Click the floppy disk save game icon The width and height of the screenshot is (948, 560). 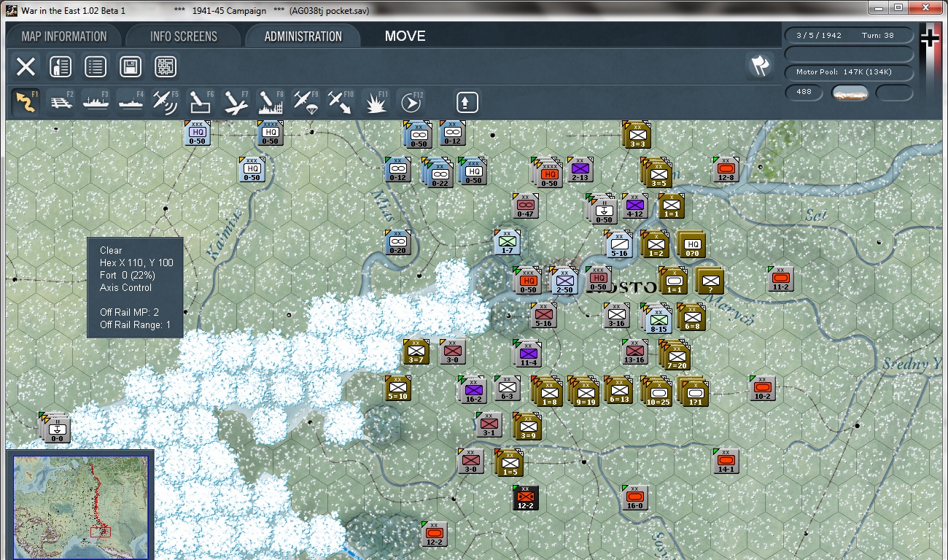131,67
